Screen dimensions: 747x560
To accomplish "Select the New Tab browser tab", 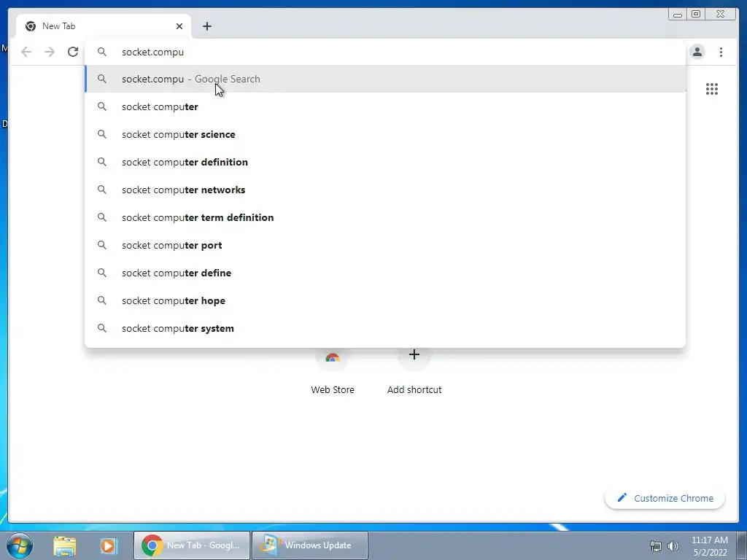I will point(104,26).
